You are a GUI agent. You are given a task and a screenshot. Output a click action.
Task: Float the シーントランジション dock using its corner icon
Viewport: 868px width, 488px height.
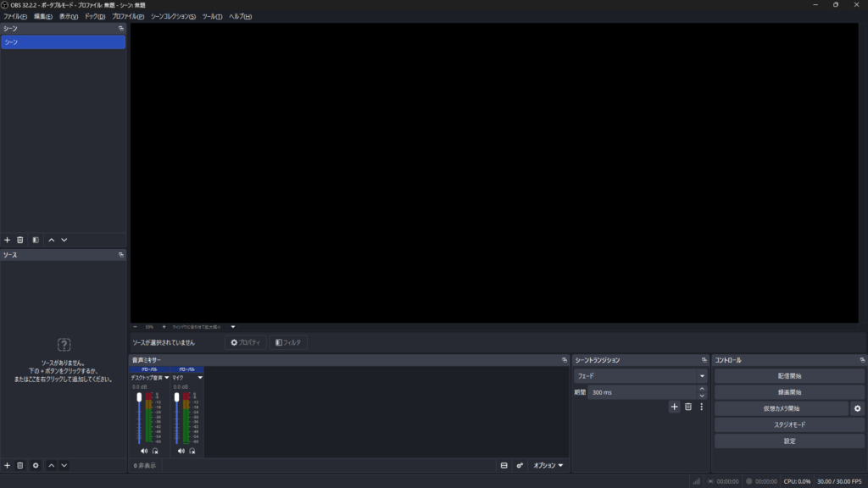coord(704,360)
